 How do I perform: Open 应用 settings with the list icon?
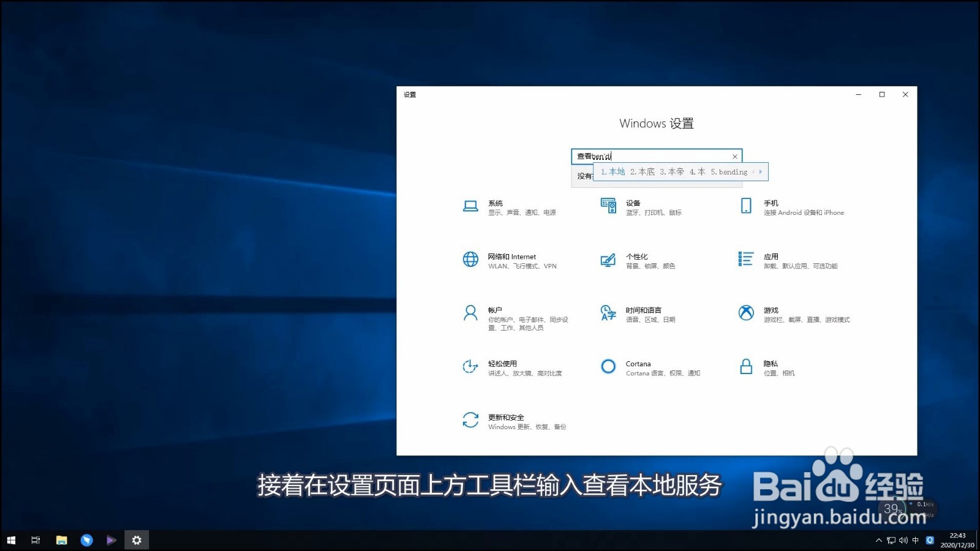[x=746, y=260]
